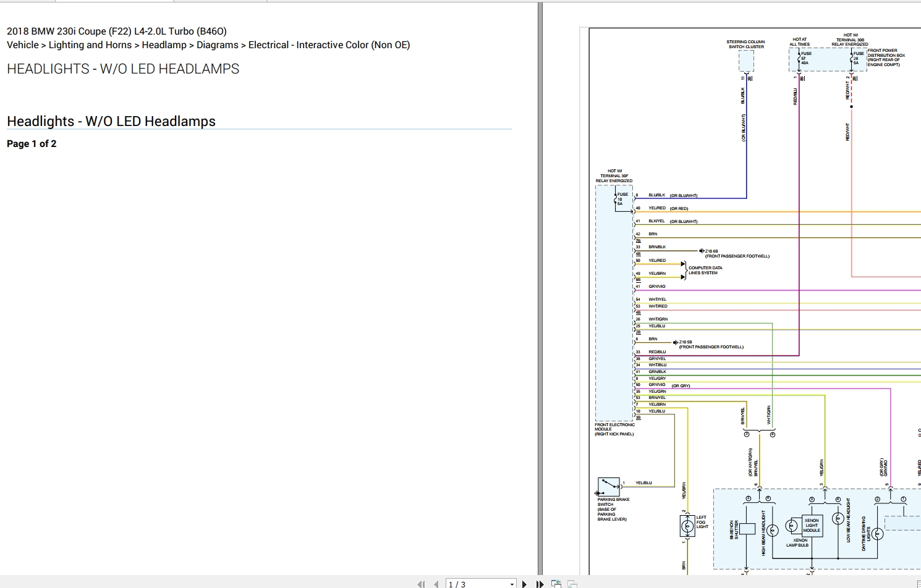Click the BRN/BLK wire label at pin 33

pyautogui.click(x=657, y=247)
